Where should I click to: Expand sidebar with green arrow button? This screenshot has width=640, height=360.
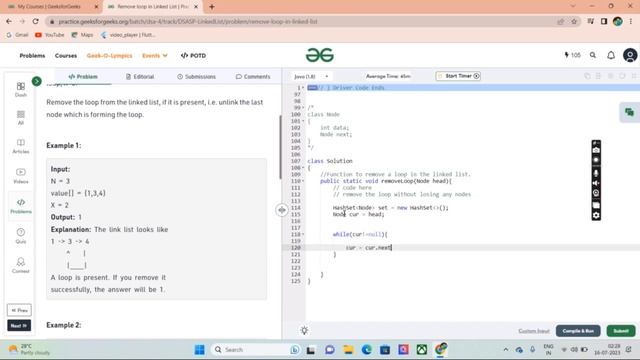pos(37,81)
